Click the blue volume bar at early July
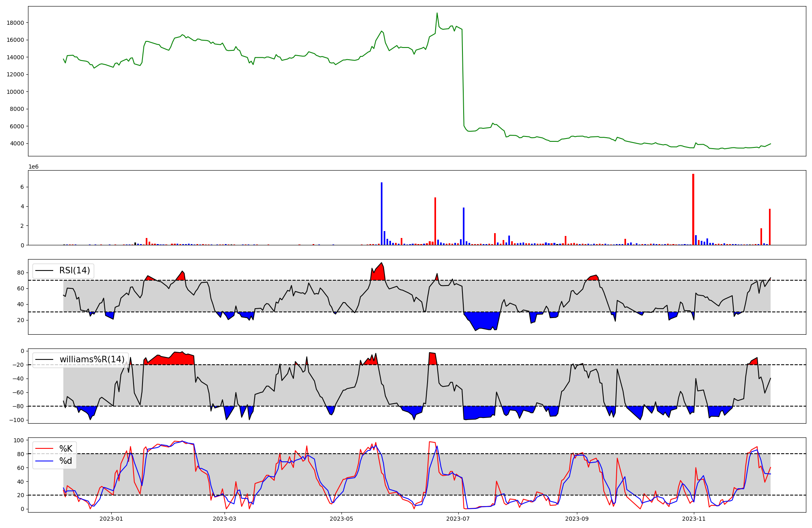 coord(464,227)
